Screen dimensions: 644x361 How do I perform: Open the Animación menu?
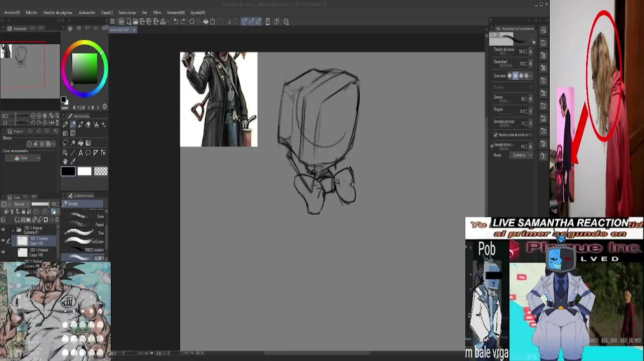[87, 13]
